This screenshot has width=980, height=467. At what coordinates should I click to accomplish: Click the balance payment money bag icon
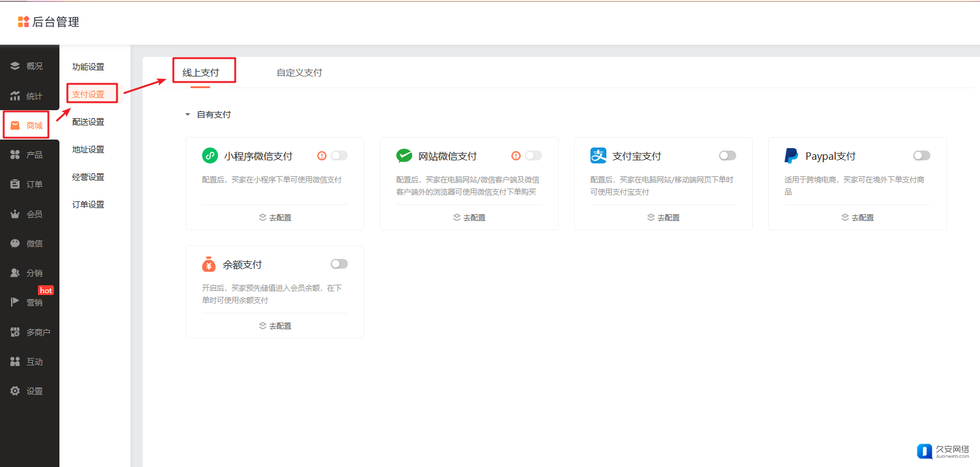pyautogui.click(x=209, y=264)
